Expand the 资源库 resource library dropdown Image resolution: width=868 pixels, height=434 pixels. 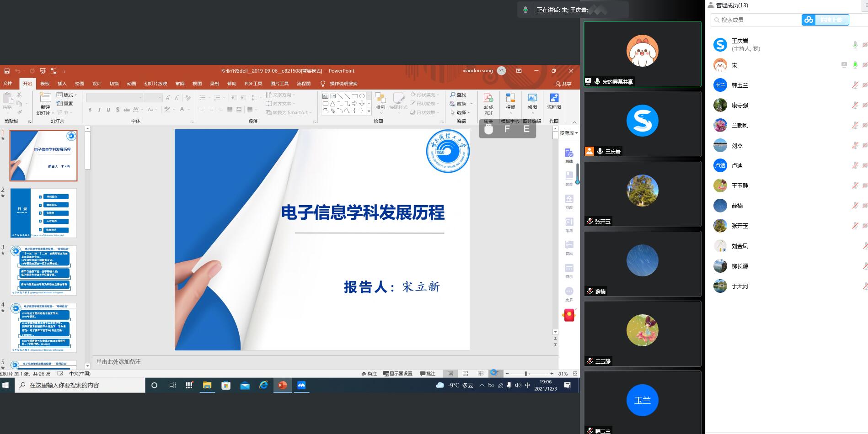point(568,133)
